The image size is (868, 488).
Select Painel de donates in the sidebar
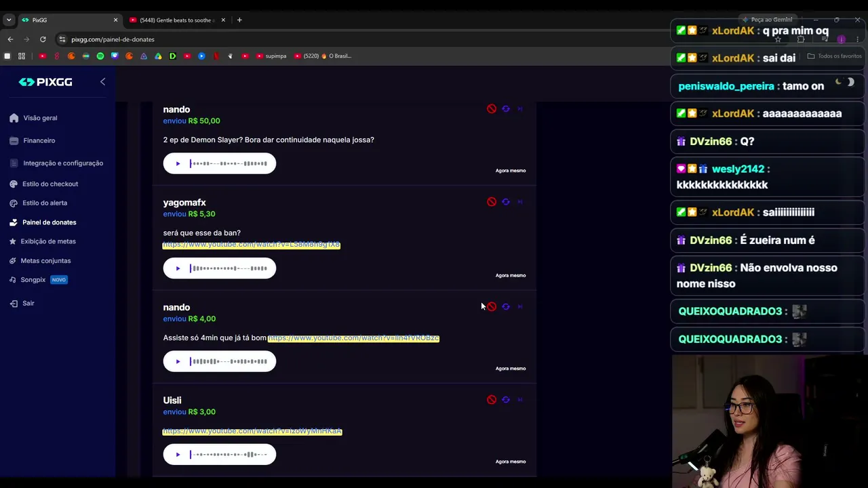click(x=43, y=222)
